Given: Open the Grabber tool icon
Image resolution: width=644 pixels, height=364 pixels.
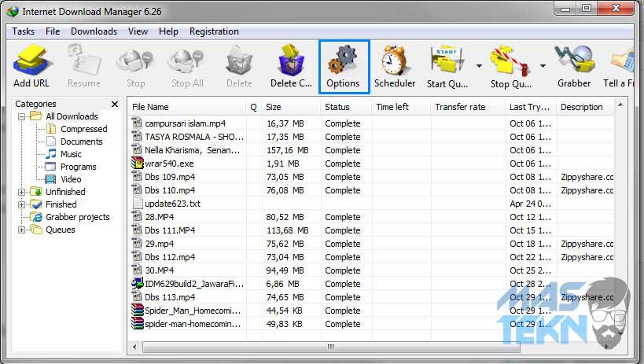Looking at the screenshot, I should (x=574, y=60).
